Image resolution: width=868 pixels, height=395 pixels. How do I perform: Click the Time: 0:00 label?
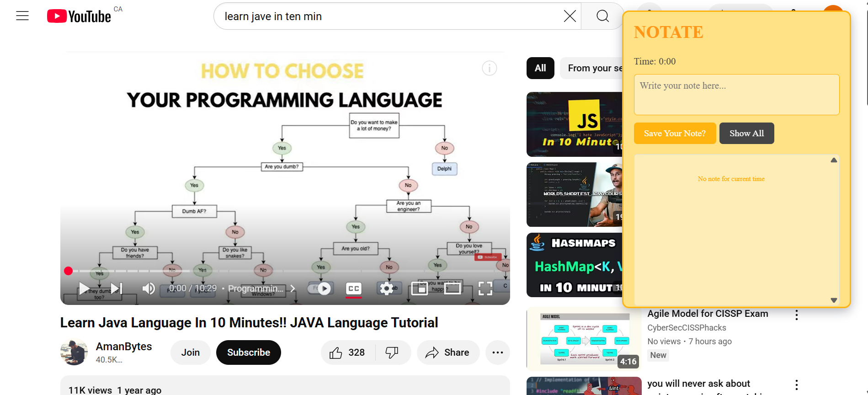coord(655,61)
